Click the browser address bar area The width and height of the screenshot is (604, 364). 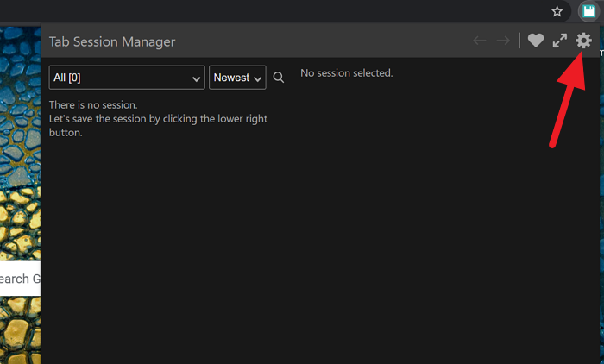[x=259, y=11]
